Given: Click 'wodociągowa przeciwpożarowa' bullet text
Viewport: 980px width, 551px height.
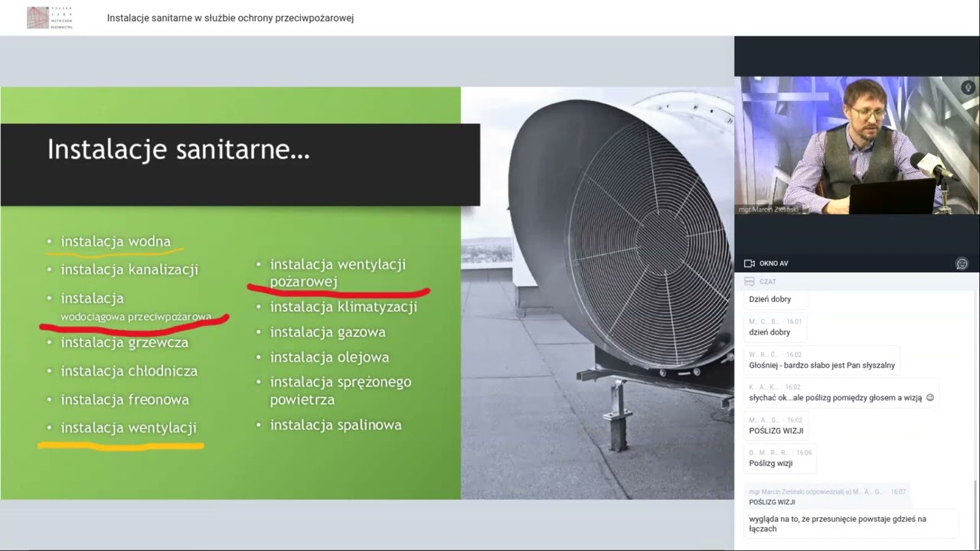Looking at the screenshot, I should 136,316.
